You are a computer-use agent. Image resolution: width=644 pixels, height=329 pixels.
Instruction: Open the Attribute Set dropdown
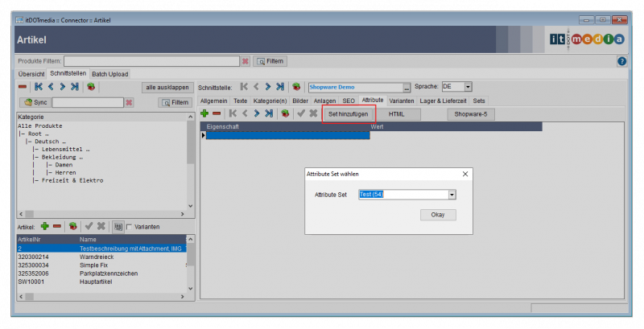(452, 194)
